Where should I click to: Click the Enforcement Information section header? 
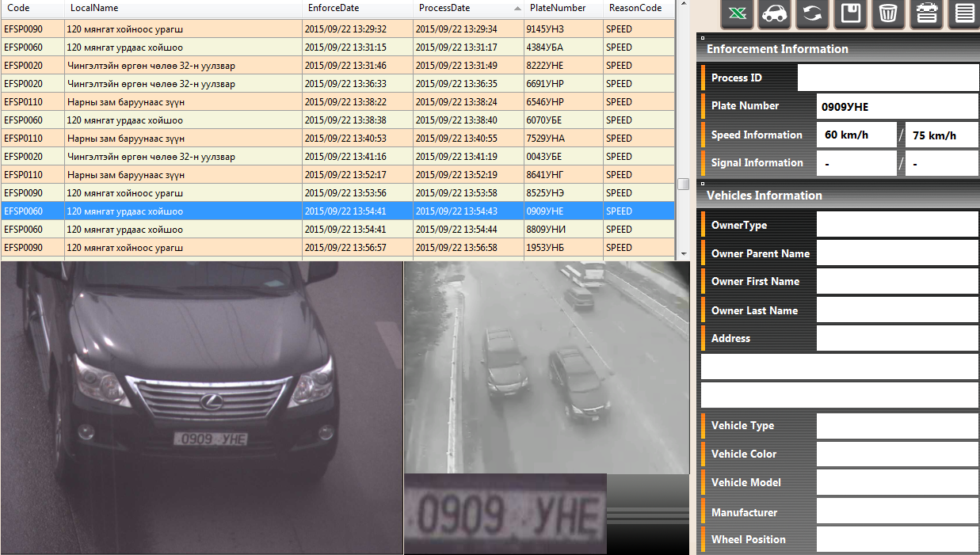click(x=838, y=49)
